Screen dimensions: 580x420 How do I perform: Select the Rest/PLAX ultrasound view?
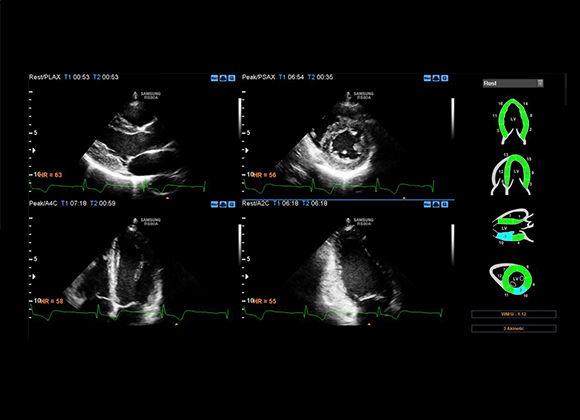coord(132,137)
